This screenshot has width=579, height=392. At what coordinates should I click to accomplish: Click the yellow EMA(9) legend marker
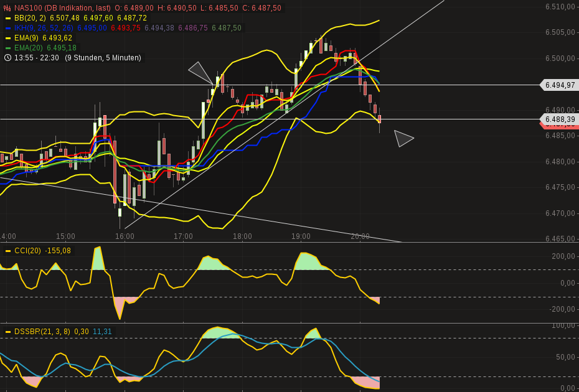(8, 37)
